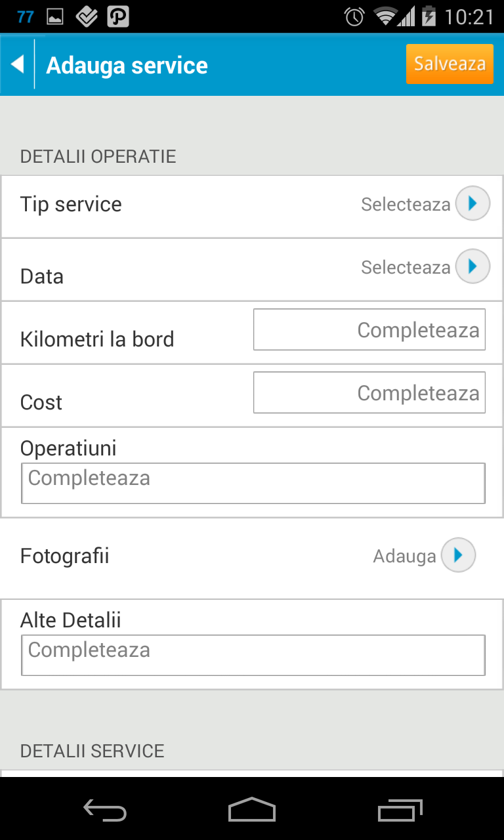504x840 pixels.
Task: Tap the Alte Detalii text box
Action: pyautogui.click(x=253, y=655)
